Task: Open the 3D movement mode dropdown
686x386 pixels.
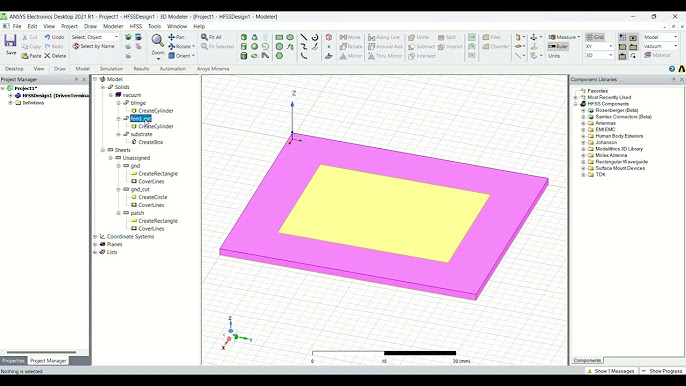Action: tap(599, 56)
